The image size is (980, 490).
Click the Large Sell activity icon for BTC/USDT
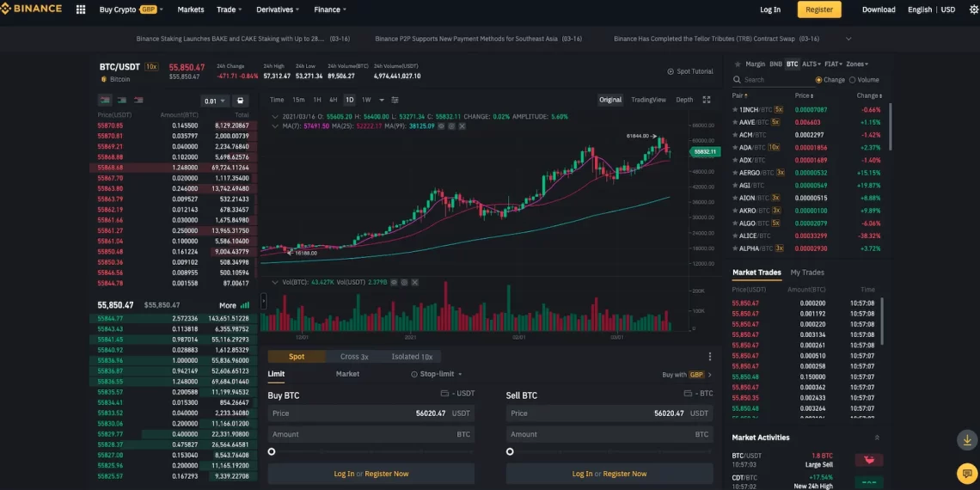pos(869,460)
